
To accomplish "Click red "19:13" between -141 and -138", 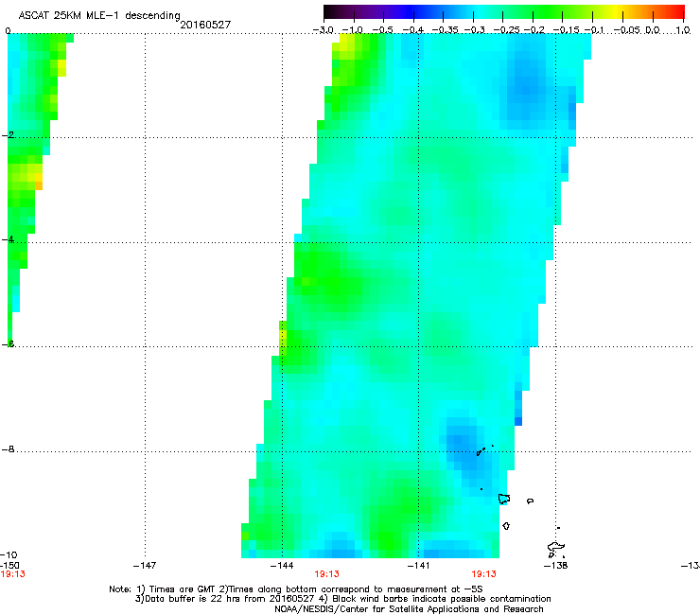I will pyautogui.click(x=484, y=574).
